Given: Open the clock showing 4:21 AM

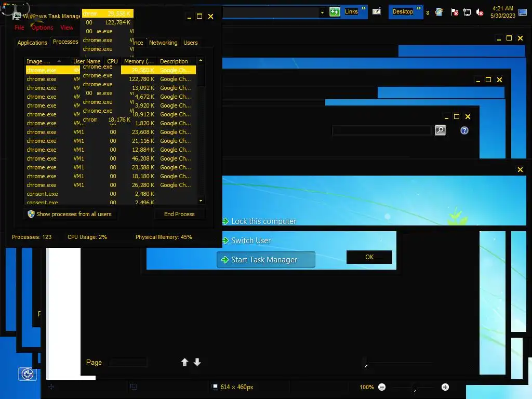Looking at the screenshot, I should pyautogui.click(x=502, y=12).
